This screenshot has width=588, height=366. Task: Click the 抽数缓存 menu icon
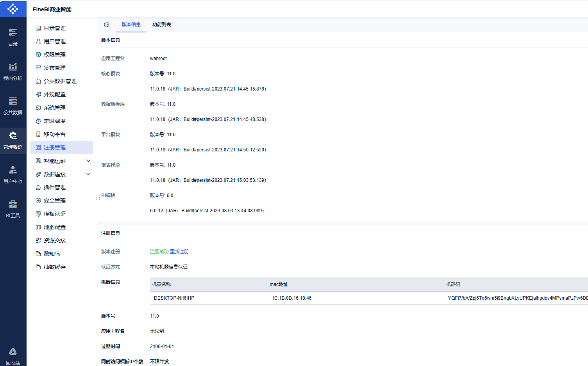38,267
